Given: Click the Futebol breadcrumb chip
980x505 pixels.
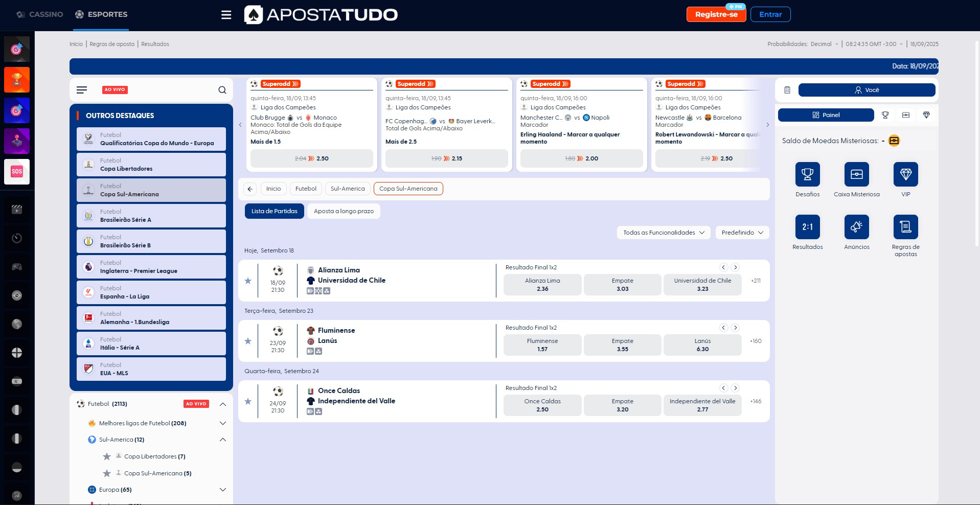Looking at the screenshot, I should pyautogui.click(x=306, y=189).
